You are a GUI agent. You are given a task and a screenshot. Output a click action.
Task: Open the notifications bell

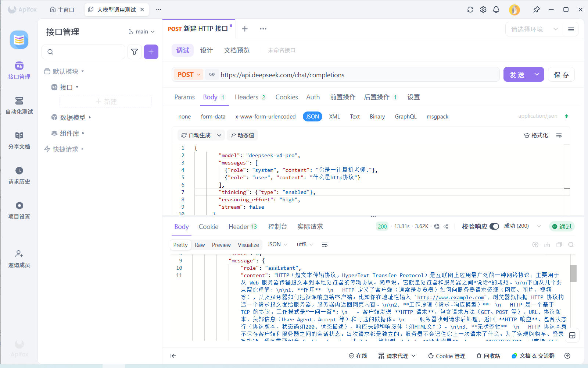(496, 10)
